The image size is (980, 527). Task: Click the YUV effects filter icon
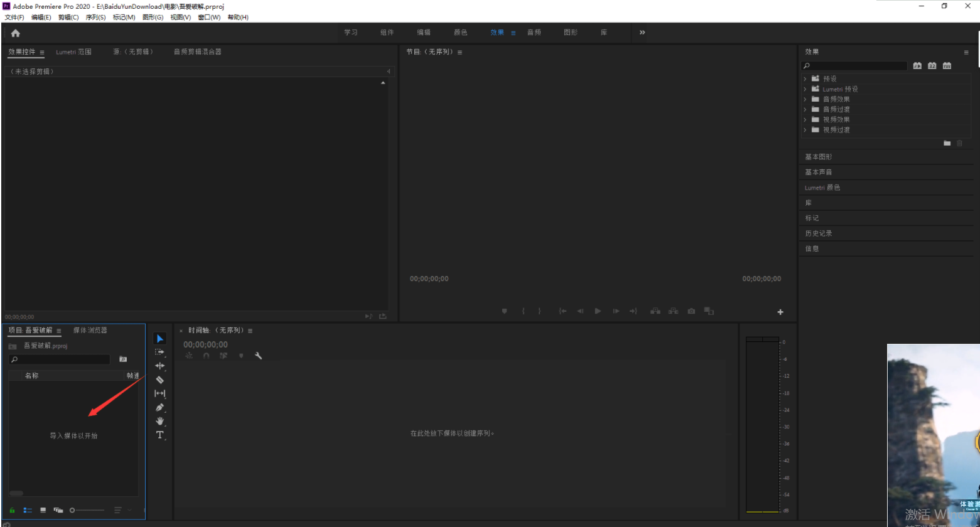point(947,66)
